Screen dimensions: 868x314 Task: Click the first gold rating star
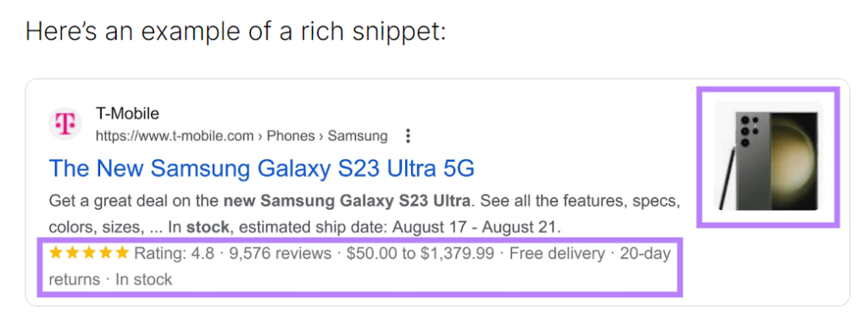click(x=55, y=254)
